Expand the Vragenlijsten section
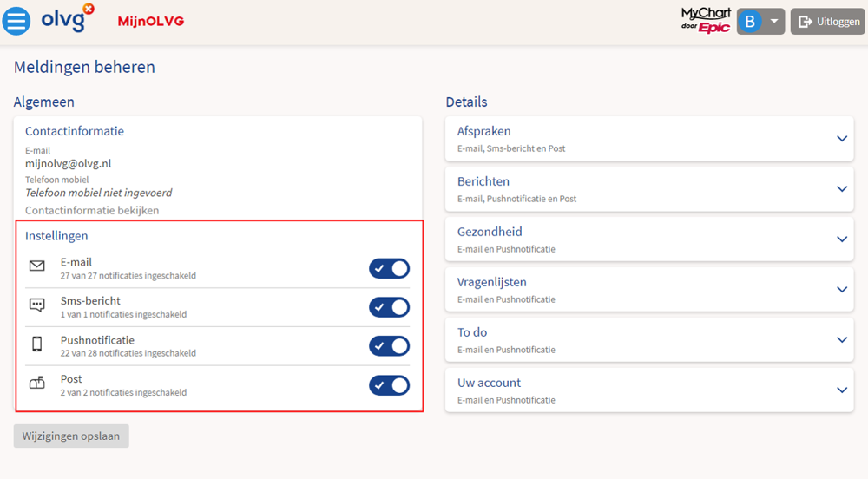 coord(649,290)
